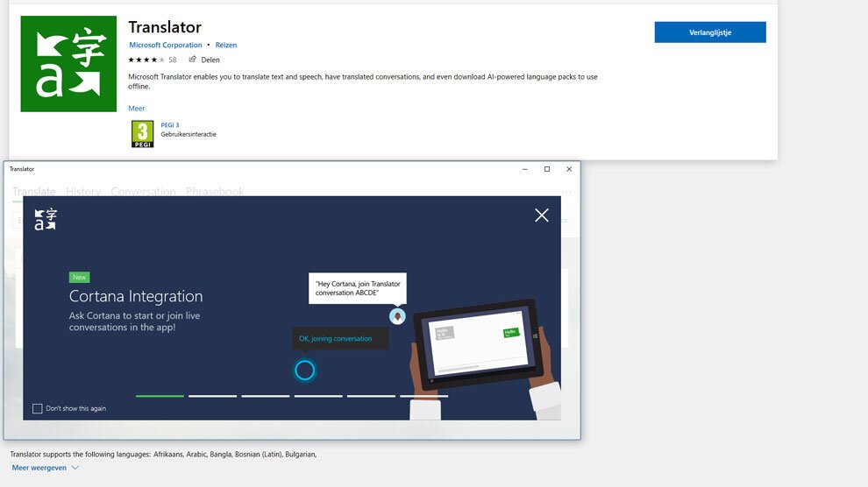Image resolution: width=868 pixels, height=487 pixels.
Task: Open Microsoft Corporation publisher link
Action: (x=166, y=45)
